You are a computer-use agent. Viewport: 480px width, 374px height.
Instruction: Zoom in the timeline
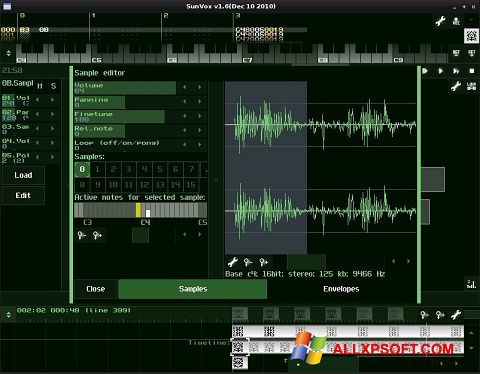tap(440, 315)
